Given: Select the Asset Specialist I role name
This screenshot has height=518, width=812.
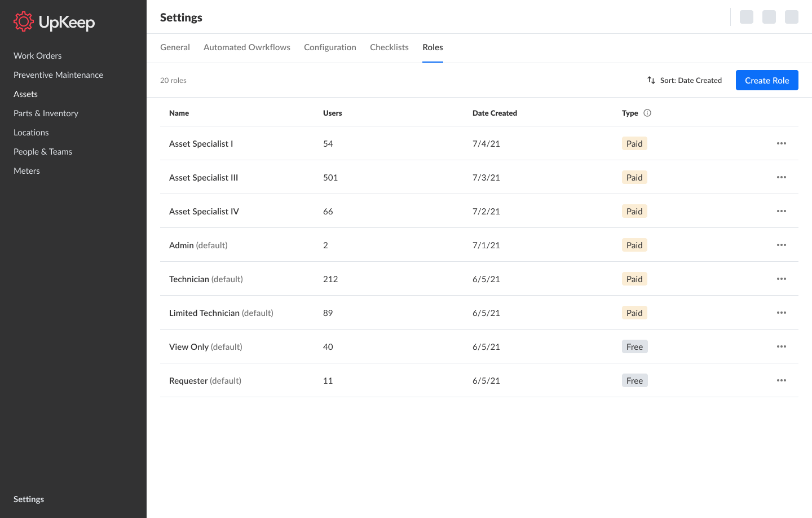Looking at the screenshot, I should point(201,143).
